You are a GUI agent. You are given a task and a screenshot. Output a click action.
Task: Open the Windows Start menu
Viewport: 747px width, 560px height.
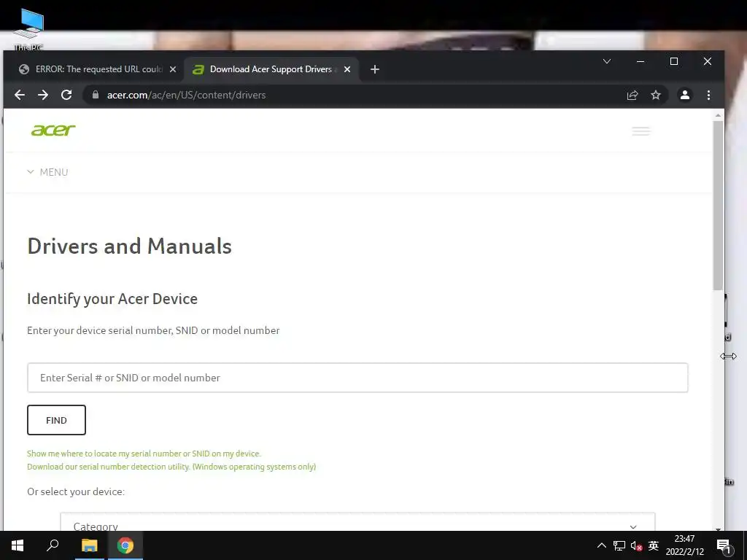(18, 545)
